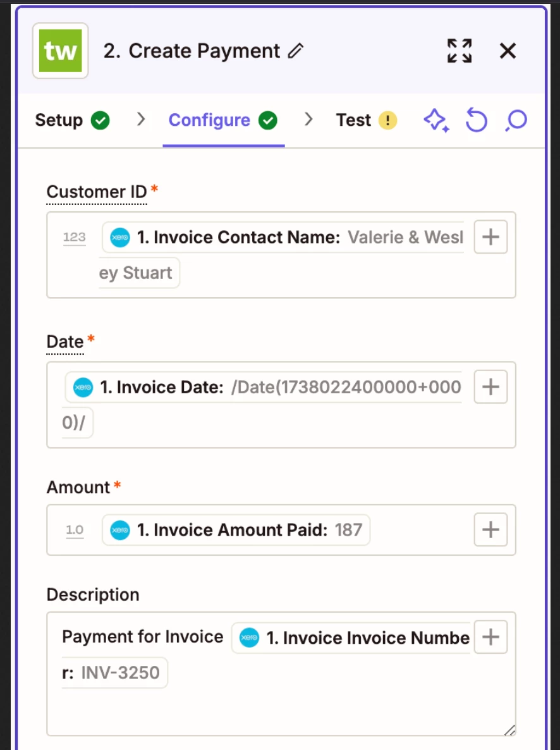
Task: Click the Xero icon in Date pill
Action: coord(83,387)
